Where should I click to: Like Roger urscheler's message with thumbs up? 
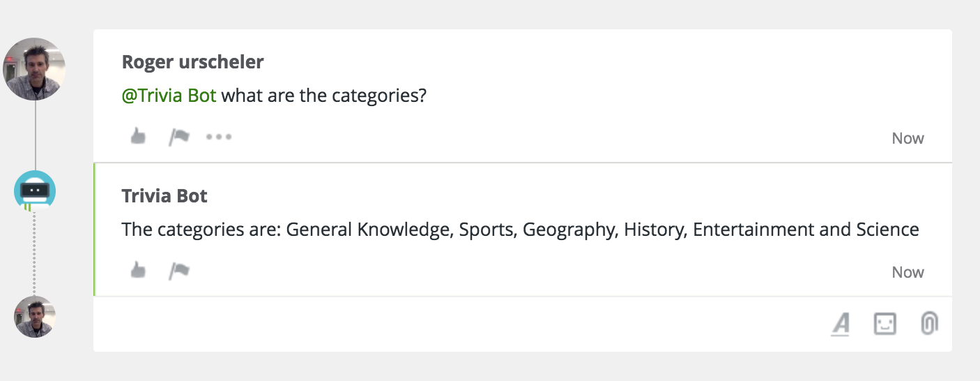[x=138, y=137]
